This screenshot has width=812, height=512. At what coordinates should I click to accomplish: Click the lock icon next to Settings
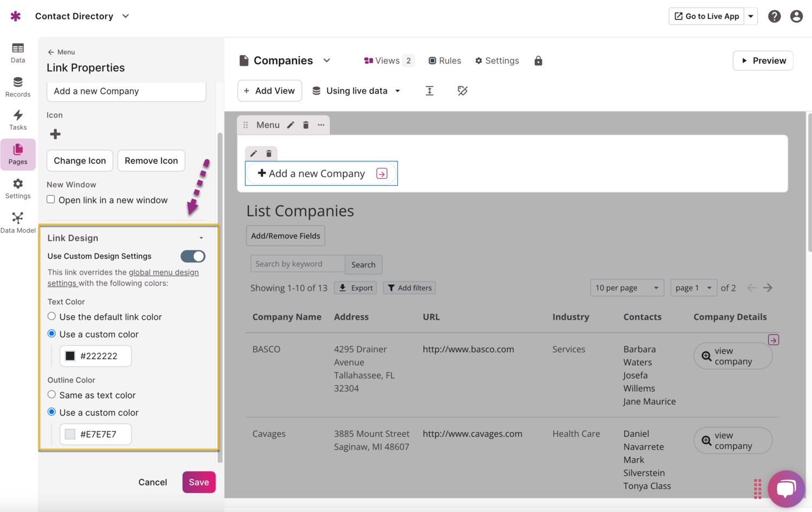[x=538, y=61]
